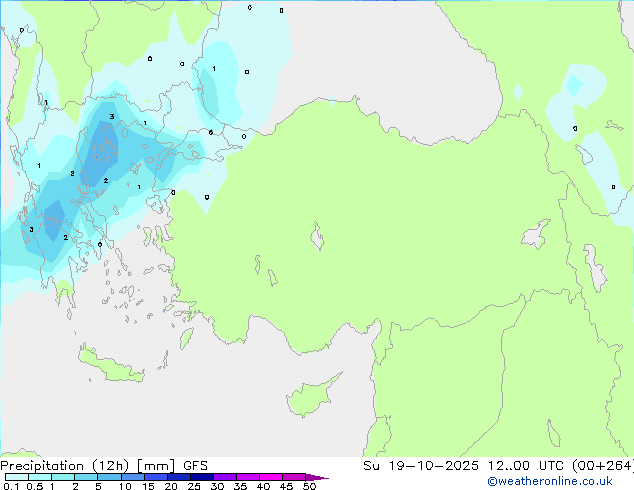Open the weatheronline.co.uk copyright link
Screen dimensions: 634x490
point(549,481)
